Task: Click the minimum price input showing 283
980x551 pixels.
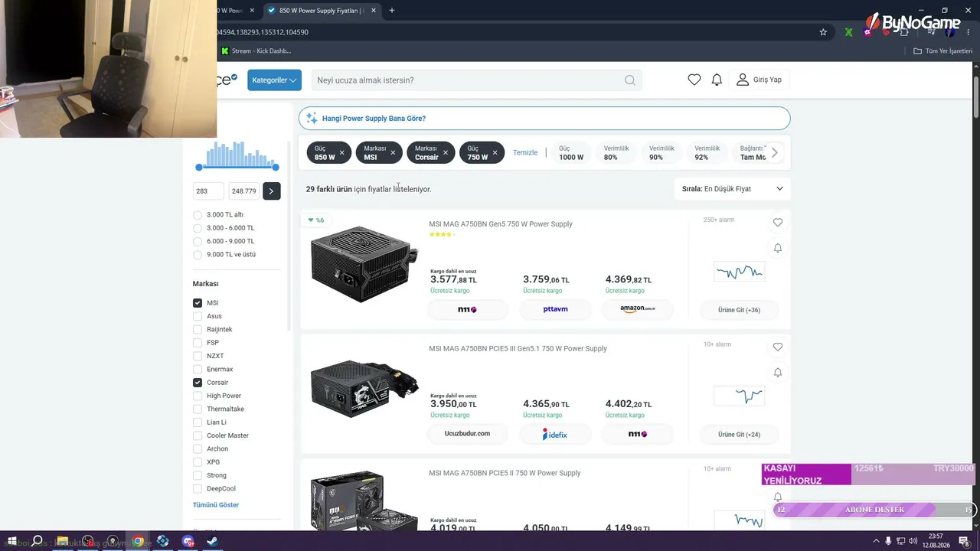Action: [208, 191]
